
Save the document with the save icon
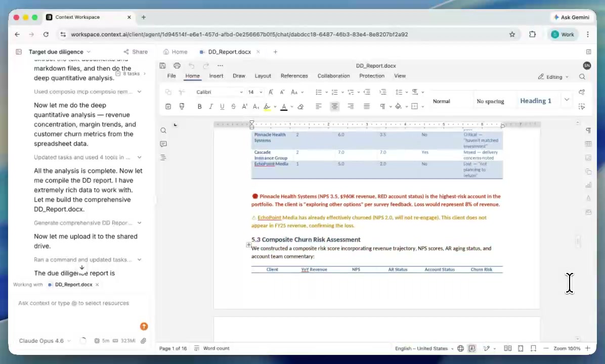coord(162,66)
